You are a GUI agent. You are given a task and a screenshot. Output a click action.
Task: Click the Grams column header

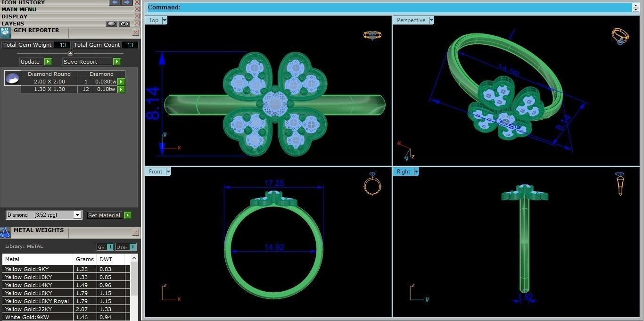[85, 259]
